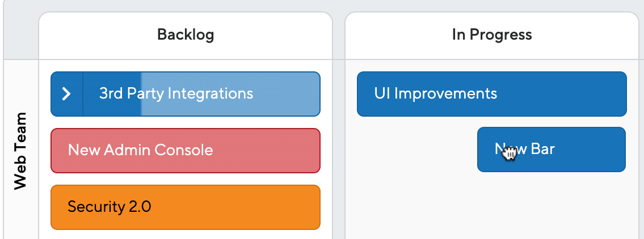Screen dimensions: 644x239
Task: Select the Web Team swimlane label
Action: [x=20, y=151]
